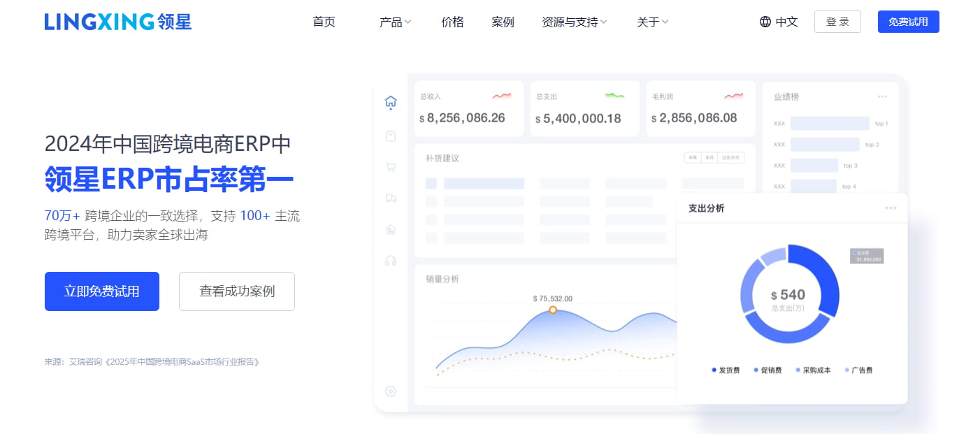Select the 首页 menu item
Image resolution: width=980 pixels, height=434 pixels.
click(324, 22)
